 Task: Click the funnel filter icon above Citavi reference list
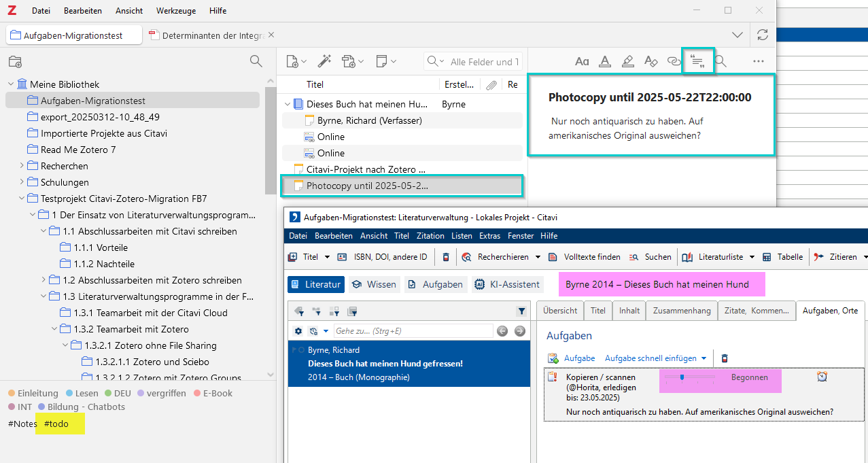pyautogui.click(x=521, y=311)
